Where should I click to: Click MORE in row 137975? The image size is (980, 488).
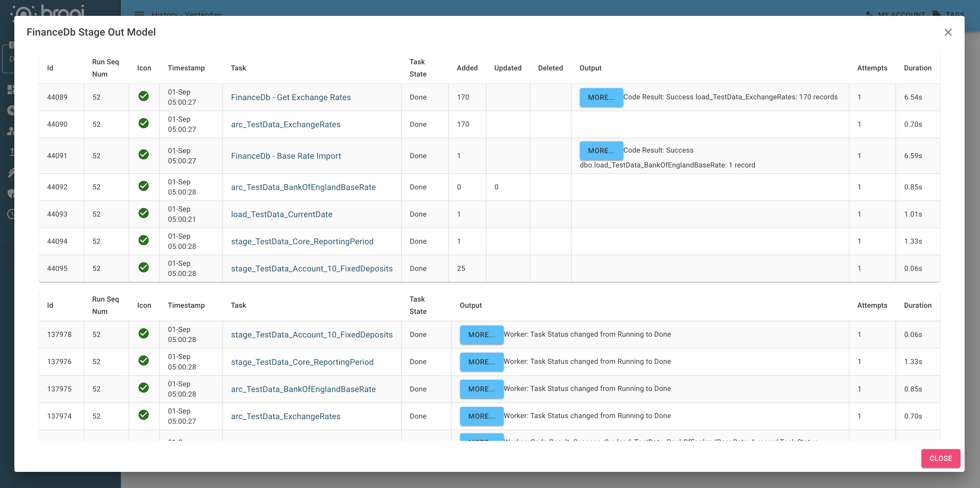click(x=482, y=389)
